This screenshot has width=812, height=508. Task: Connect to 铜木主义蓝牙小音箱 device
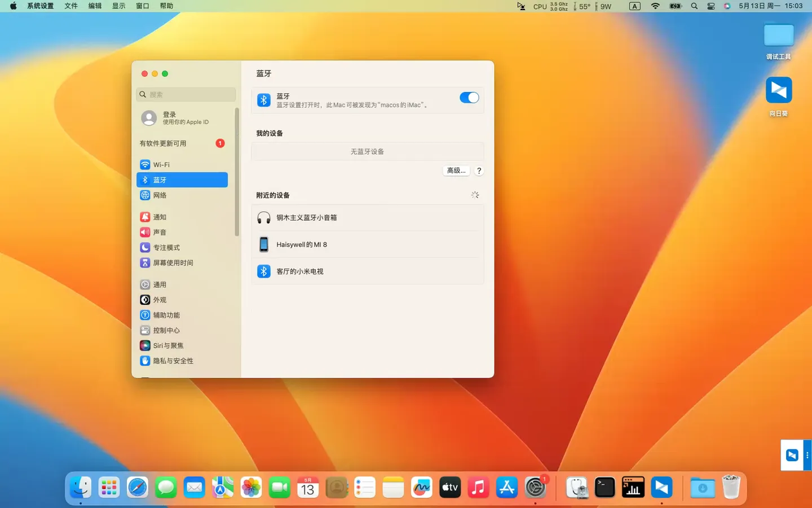[x=307, y=217]
